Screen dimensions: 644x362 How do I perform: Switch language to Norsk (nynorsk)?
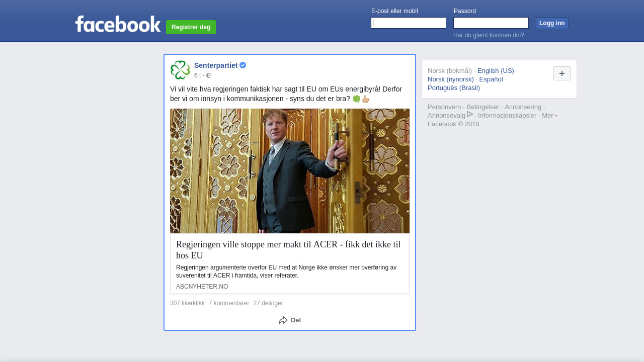pos(451,79)
